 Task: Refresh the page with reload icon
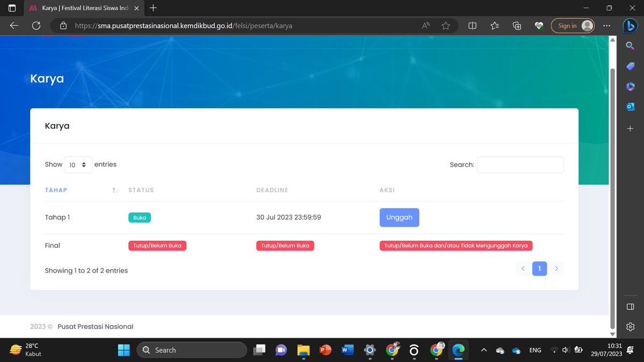(36, 25)
